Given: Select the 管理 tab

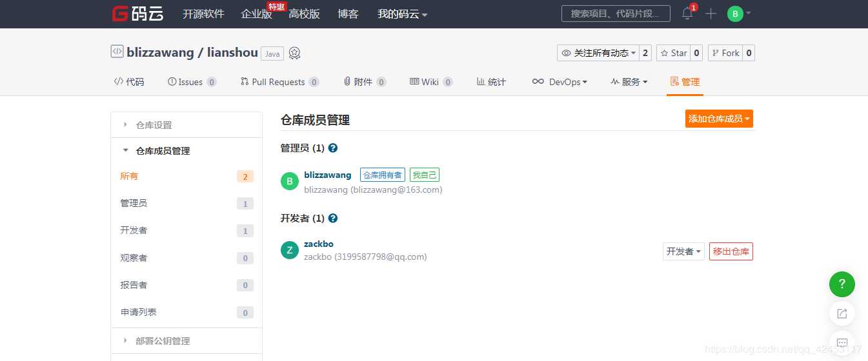Looking at the screenshot, I should (685, 82).
